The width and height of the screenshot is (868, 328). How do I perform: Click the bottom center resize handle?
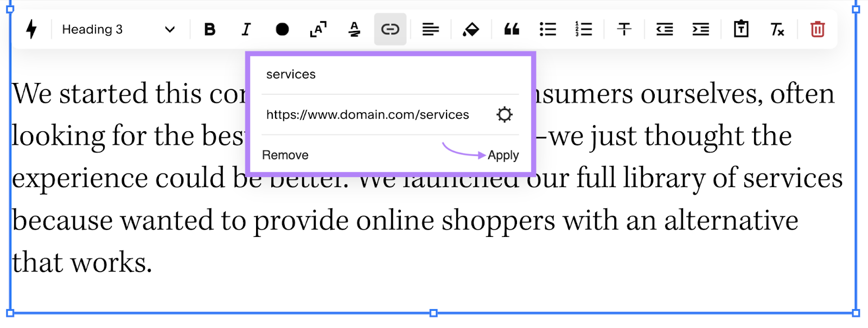[x=433, y=313]
